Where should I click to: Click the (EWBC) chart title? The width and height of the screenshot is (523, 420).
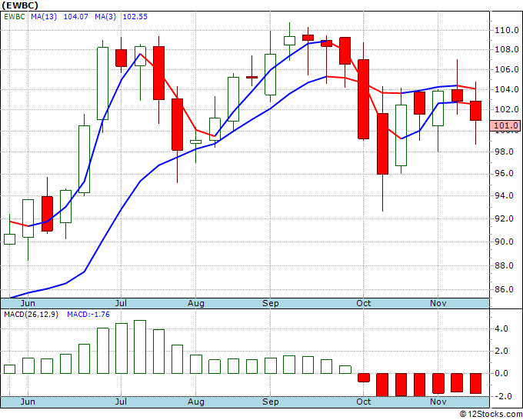[20, 5]
